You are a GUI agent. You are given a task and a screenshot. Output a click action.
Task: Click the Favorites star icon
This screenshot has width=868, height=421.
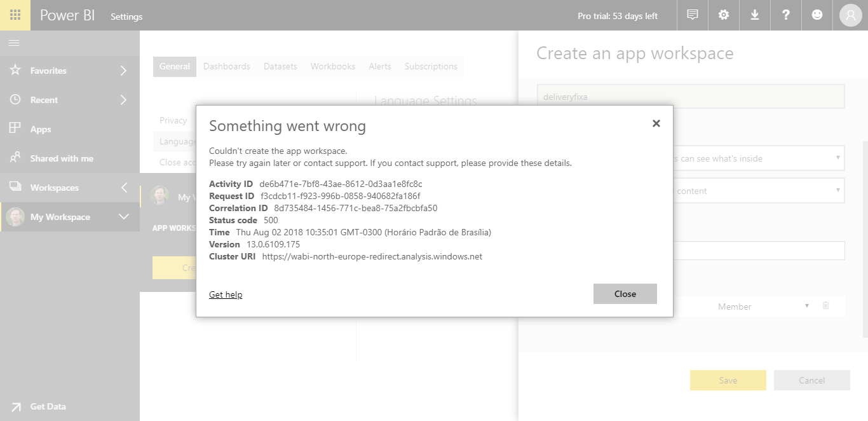[15, 70]
